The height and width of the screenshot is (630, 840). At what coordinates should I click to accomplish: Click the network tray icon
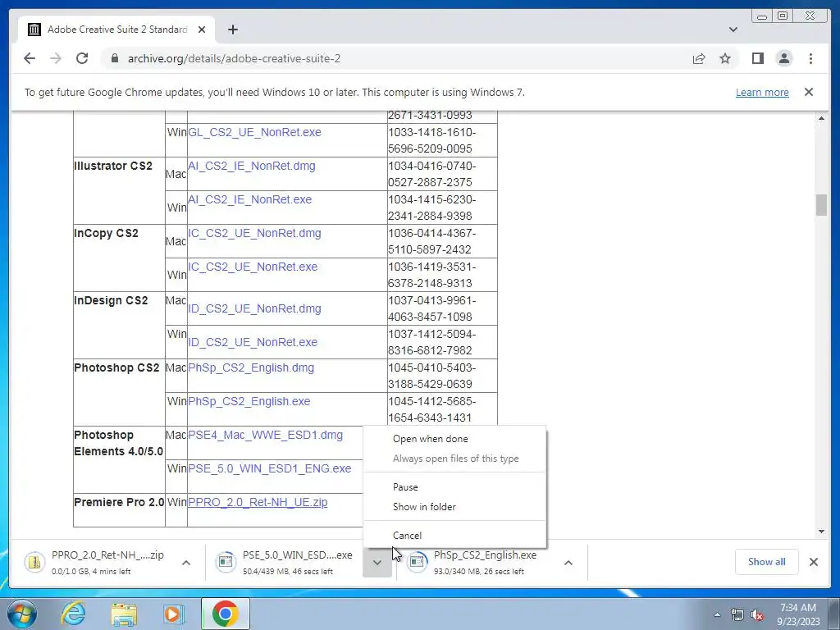(x=737, y=614)
